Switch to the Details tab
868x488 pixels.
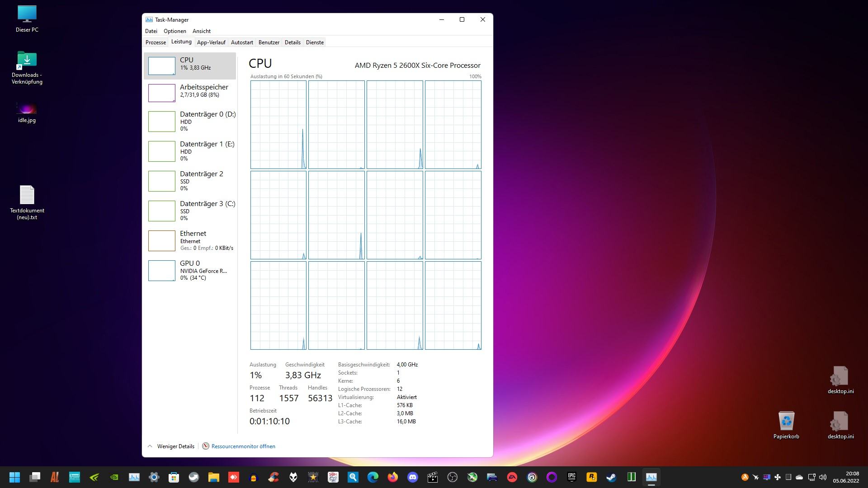click(292, 42)
